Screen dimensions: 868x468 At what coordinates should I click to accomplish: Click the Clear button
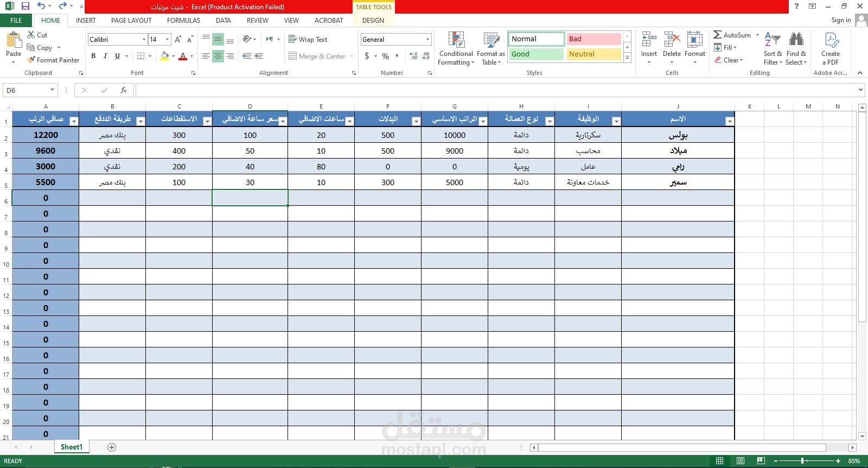tap(728, 60)
